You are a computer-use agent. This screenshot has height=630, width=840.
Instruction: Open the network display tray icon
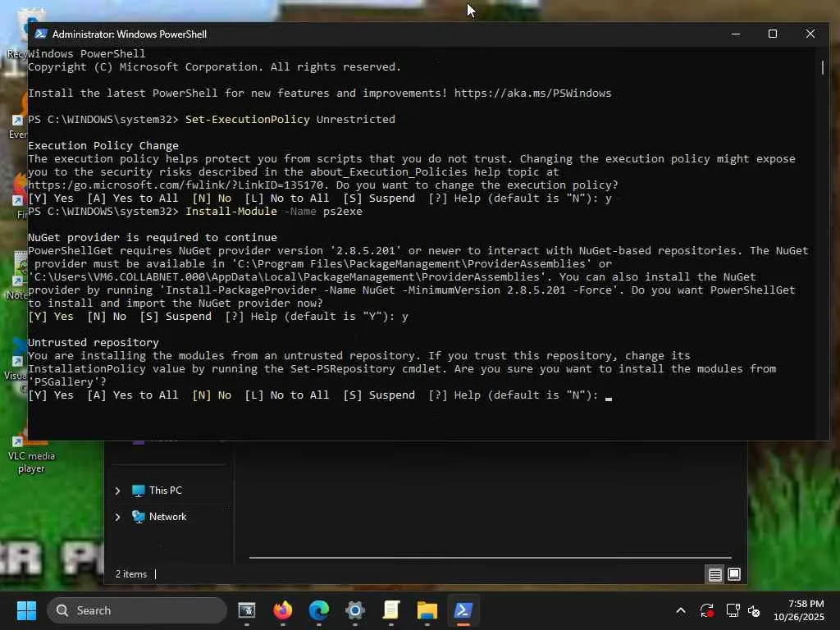click(x=733, y=610)
